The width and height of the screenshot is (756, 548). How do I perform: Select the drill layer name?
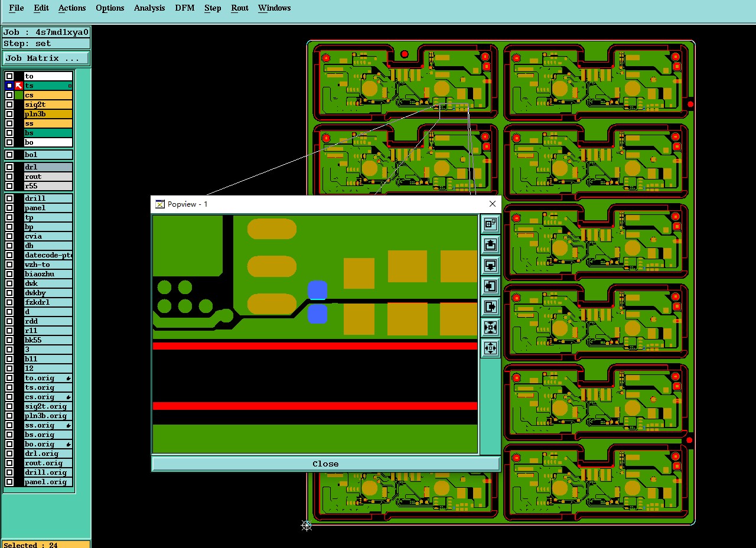(48, 198)
